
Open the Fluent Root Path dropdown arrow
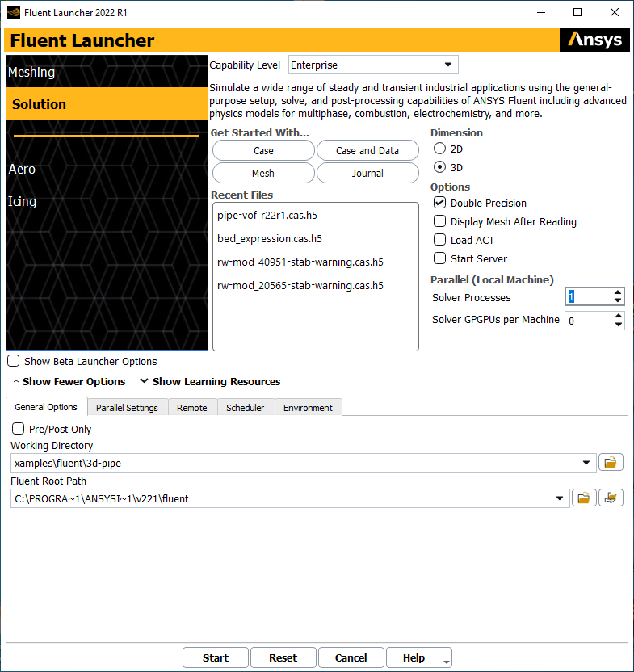[x=560, y=498]
